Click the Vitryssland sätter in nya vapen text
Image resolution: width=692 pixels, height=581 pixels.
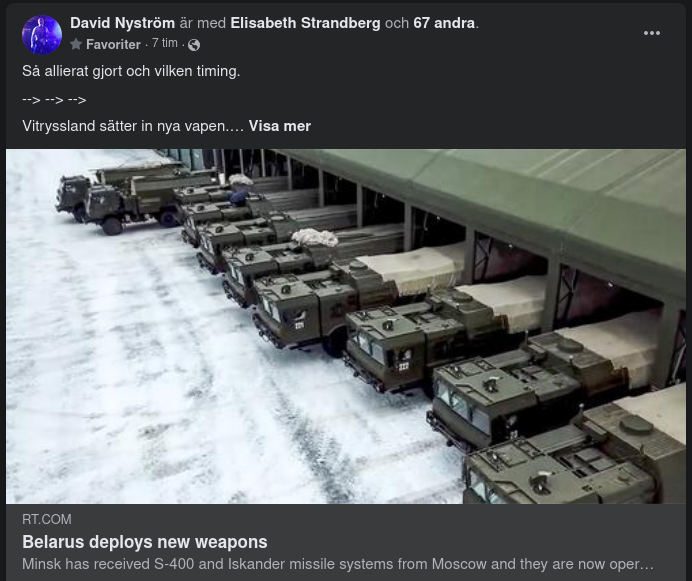click(x=132, y=126)
